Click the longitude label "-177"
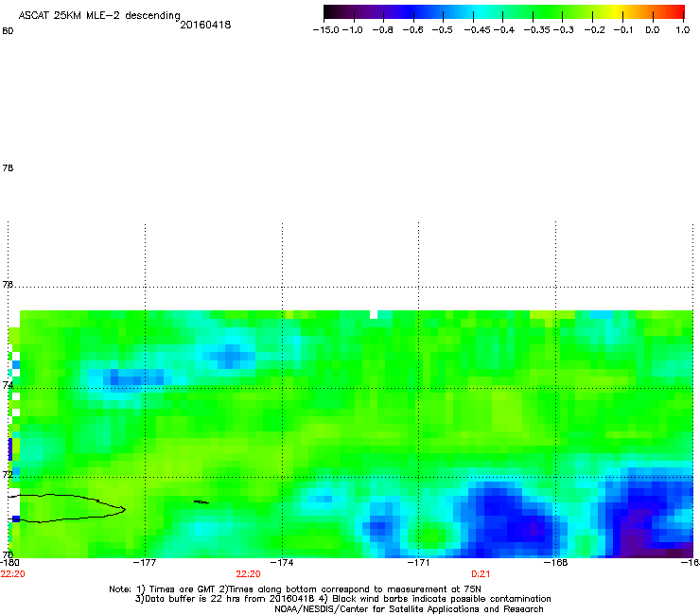The image size is (700, 615). [145, 563]
